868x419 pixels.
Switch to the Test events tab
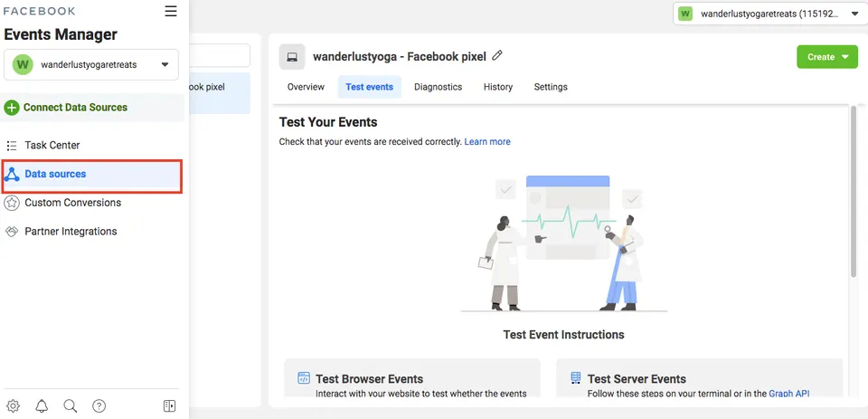click(369, 87)
